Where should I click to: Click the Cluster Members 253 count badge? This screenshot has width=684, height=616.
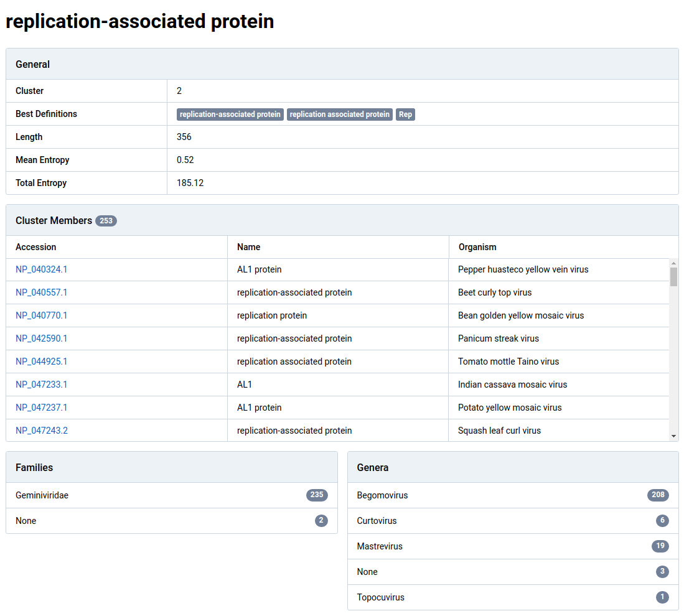pos(106,221)
